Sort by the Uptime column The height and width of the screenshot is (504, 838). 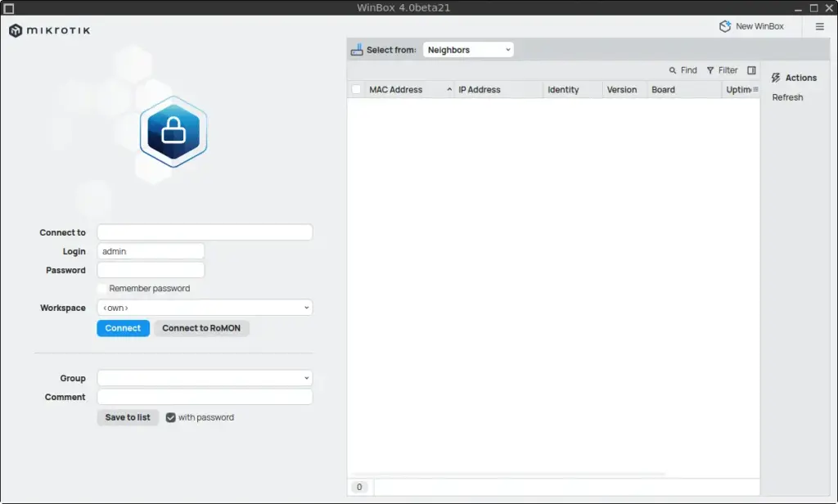(x=737, y=90)
